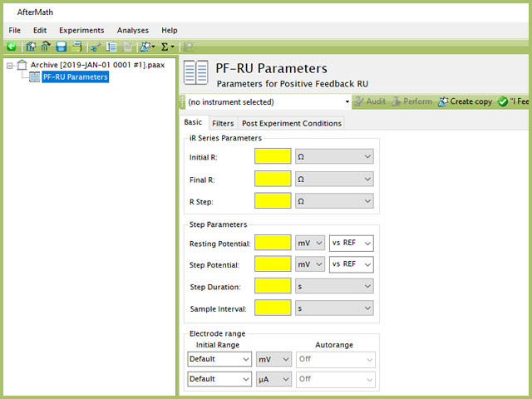
Task: Open Sample Interval units dropdown
Action: pyautogui.click(x=334, y=308)
